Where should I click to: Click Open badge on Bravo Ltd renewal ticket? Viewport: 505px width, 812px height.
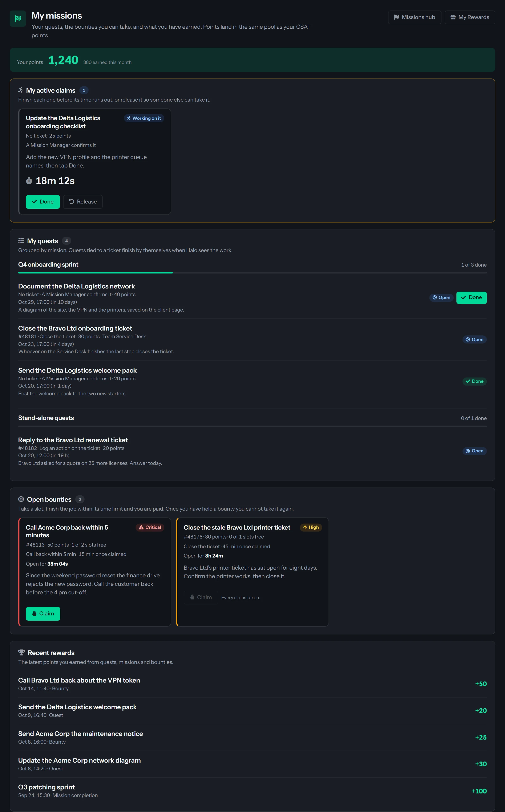pos(474,451)
